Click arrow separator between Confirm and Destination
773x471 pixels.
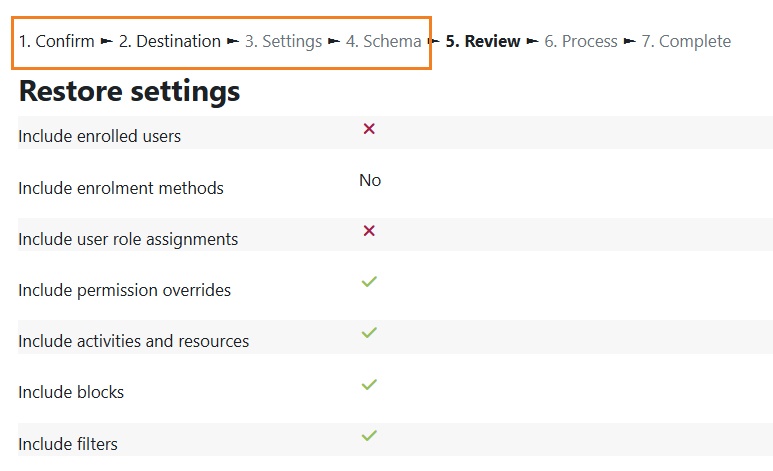106,41
